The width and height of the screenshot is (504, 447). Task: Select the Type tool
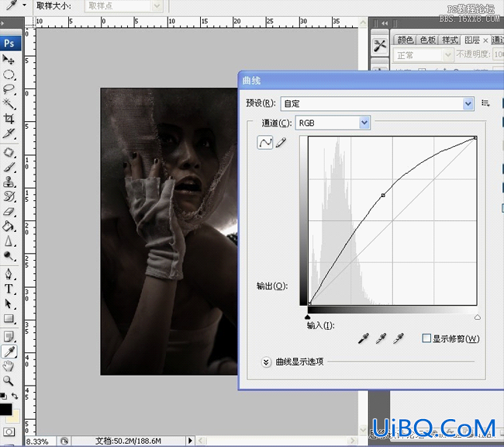coord(9,289)
